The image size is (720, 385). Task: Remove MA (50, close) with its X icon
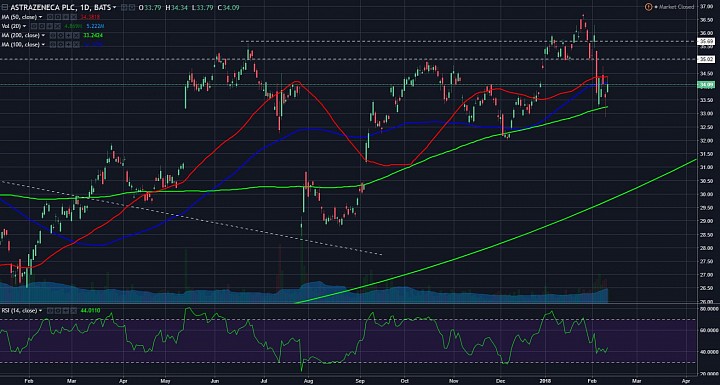click(x=73, y=17)
